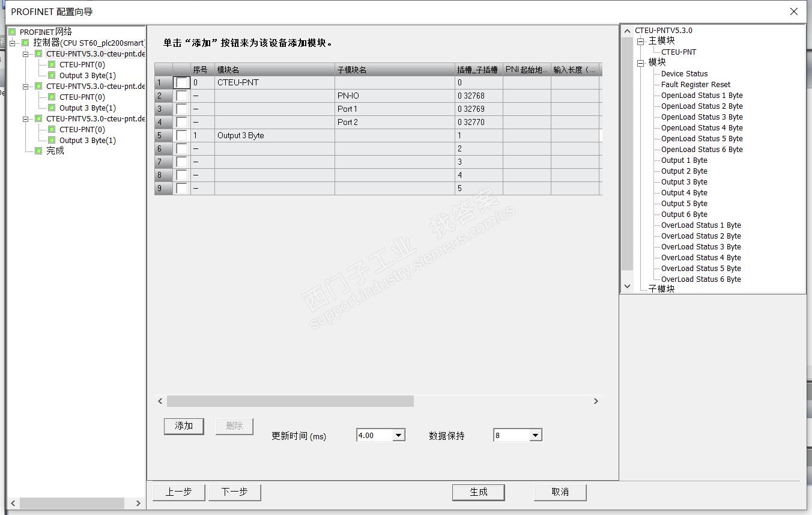Select the CTEU-PNTV5.3.0 catalog root

coord(664,30)
